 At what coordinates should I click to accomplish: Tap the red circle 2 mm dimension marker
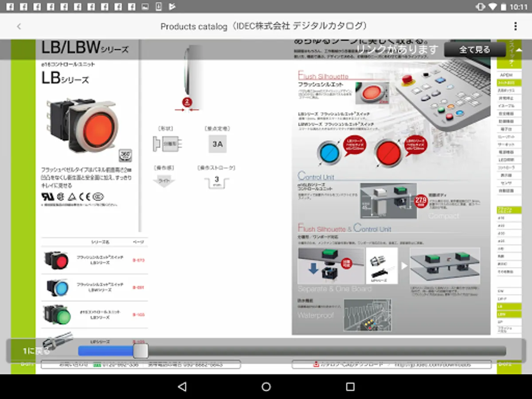coord(187,102)
